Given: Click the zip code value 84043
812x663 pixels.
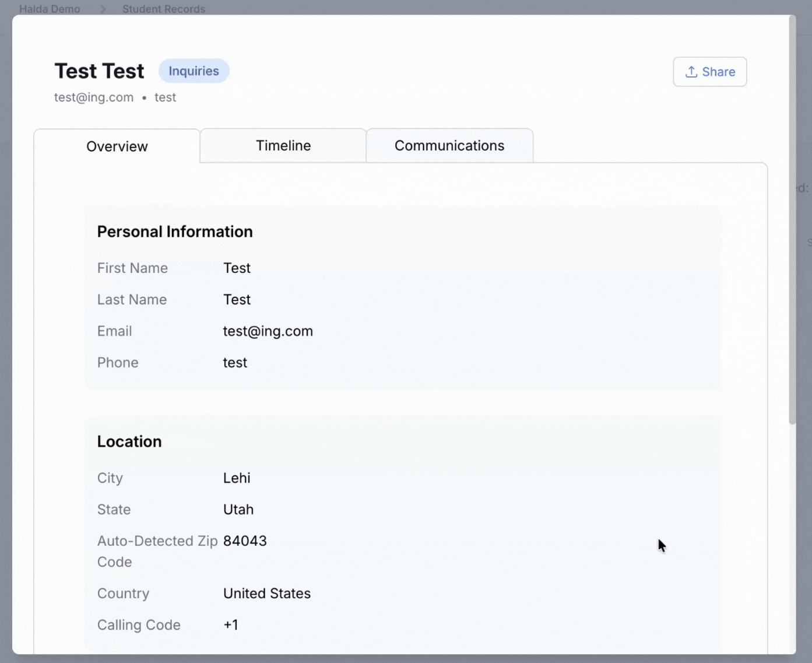Looking at the screenshot, I should point(245,541).
